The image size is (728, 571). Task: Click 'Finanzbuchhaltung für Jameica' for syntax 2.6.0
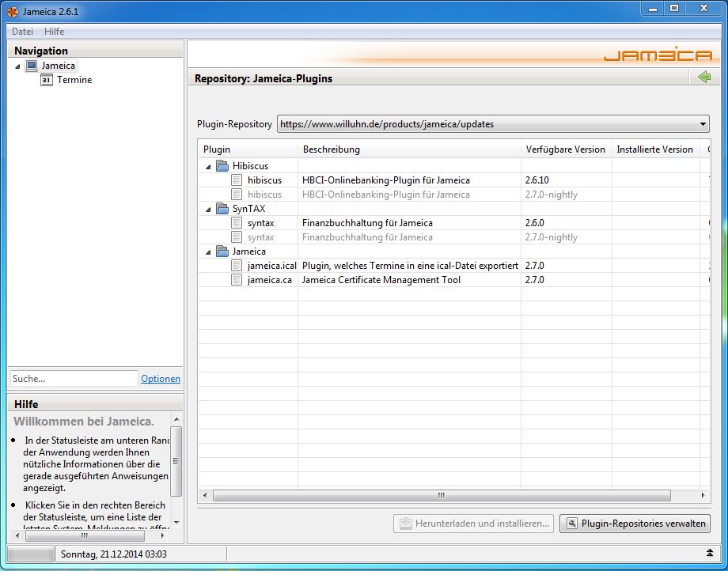coord(367,223)
